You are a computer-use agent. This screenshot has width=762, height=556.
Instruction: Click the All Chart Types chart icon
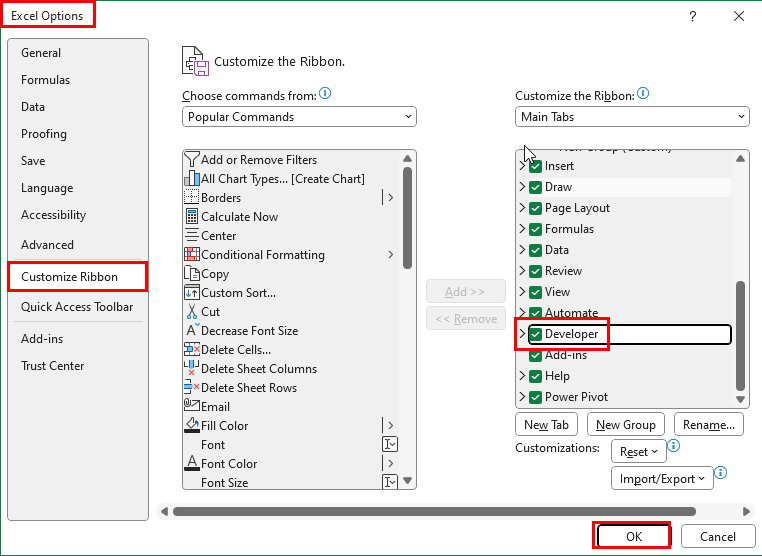[192, 178]
